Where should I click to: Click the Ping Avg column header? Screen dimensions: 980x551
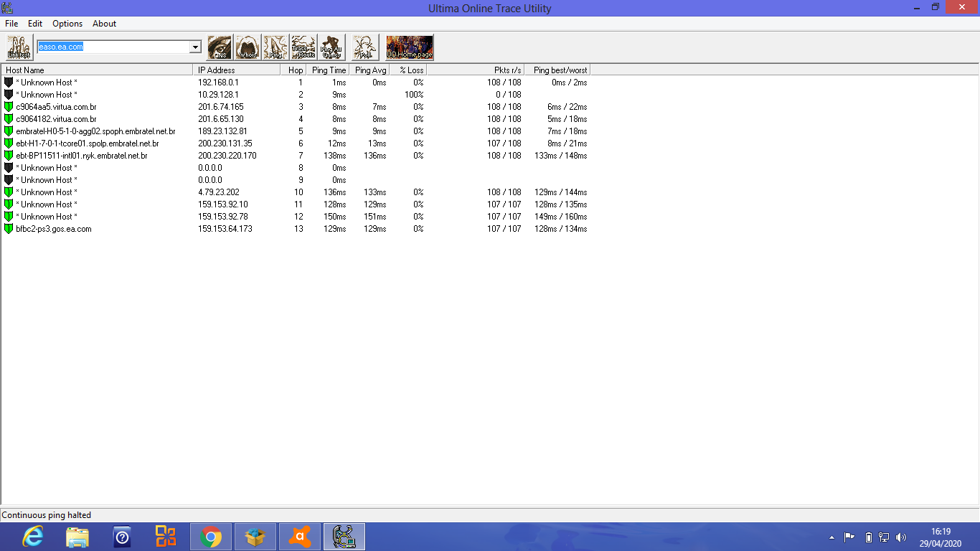[x=369, y=70]
